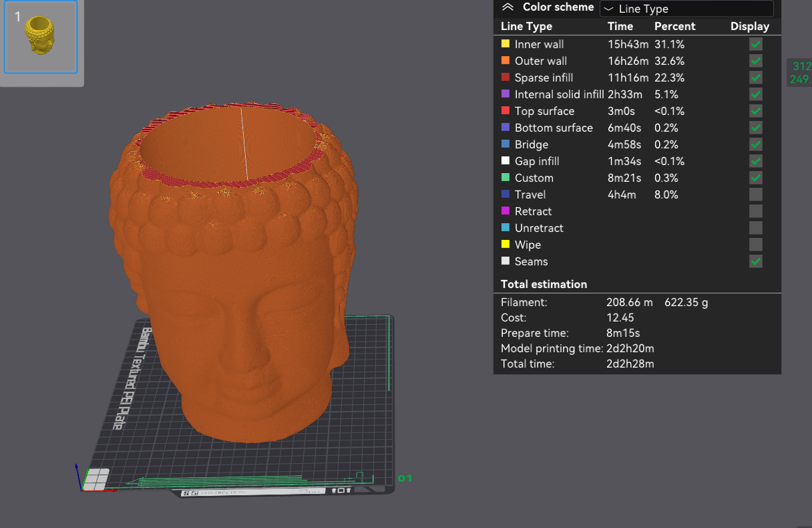Click the Time column header
This screenshot has width=812, height=528.
(x=620, y=26)
